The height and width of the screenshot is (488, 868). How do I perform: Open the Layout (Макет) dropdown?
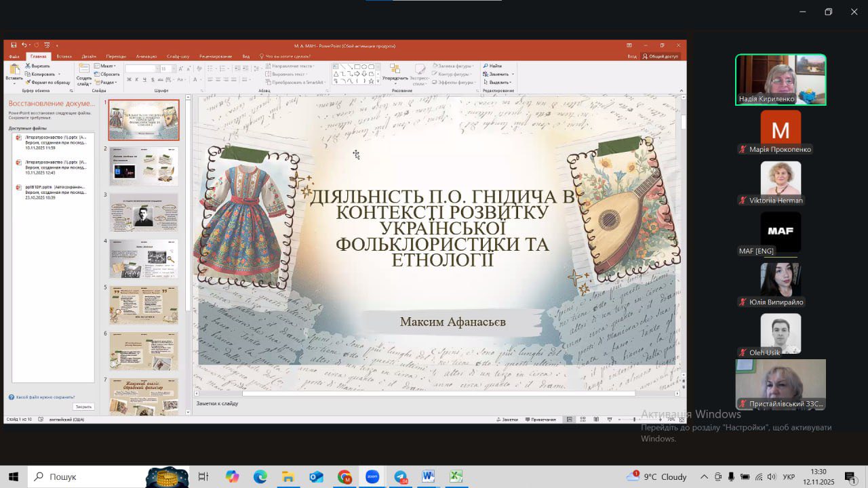106,66
